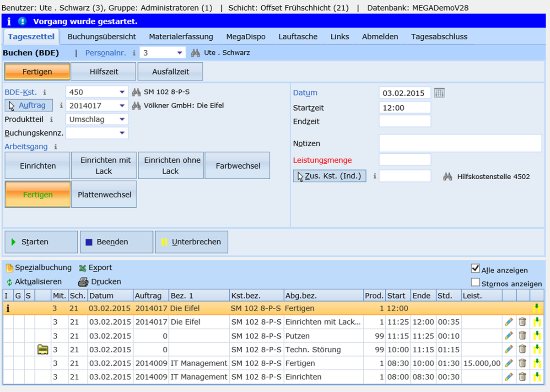The image size is (550, 392).
Task: Open yellow note icon in Techn. Störung row
Action: [43, 350]
